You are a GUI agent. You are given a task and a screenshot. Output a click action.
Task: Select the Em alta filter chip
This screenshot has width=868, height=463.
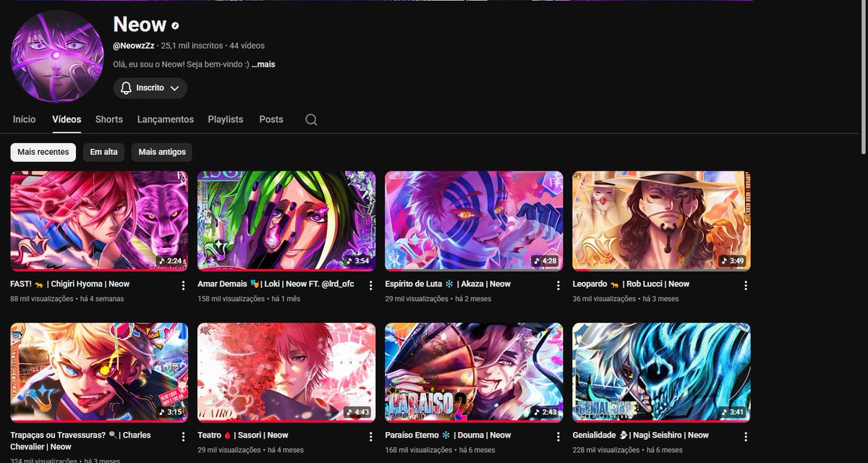(x=103, y=152)
